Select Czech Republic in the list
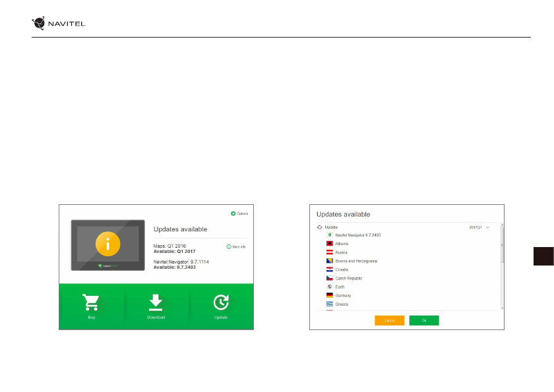The image size is (554, 392). click(348, 278)
